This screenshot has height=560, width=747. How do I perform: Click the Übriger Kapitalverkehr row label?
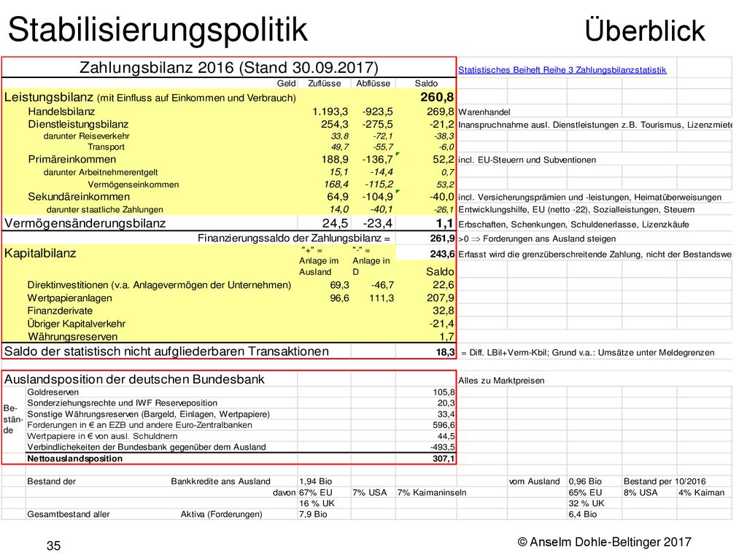click(76, 324)
